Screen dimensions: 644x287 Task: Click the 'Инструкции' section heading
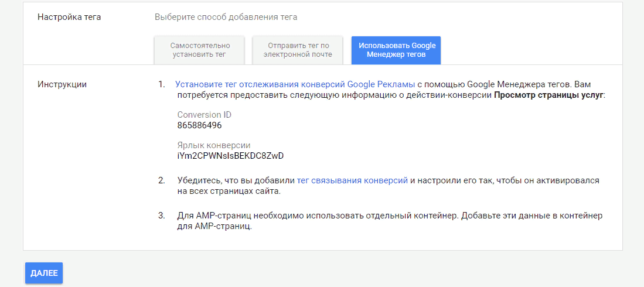tap(62, 84)
